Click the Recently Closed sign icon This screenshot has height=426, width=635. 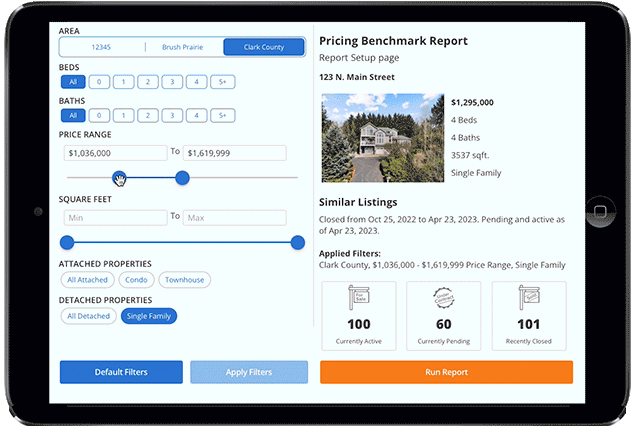click(x=529, y=300)
